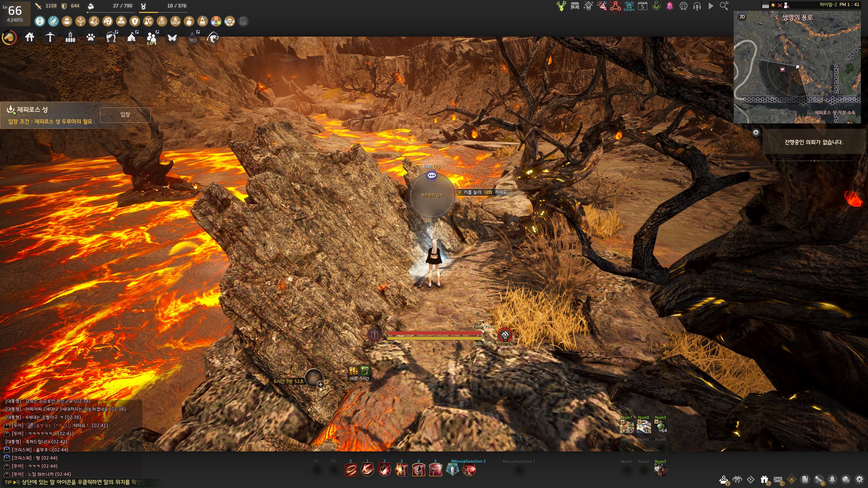Open the house residence icon

29,37
